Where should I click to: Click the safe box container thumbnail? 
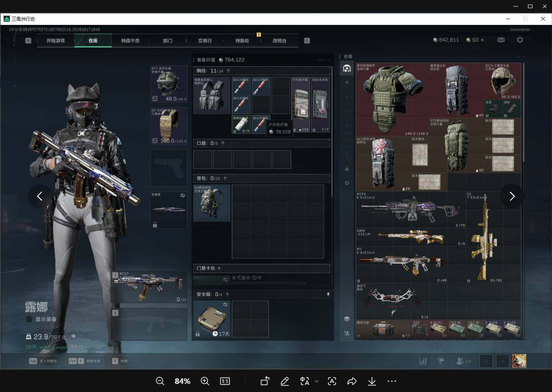212,319
